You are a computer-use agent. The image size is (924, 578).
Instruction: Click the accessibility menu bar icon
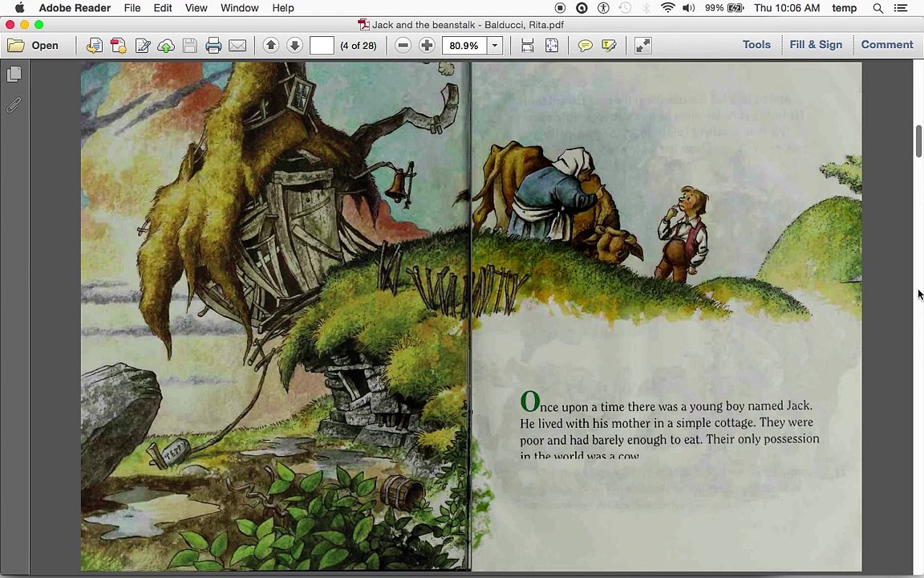[603, 8]
